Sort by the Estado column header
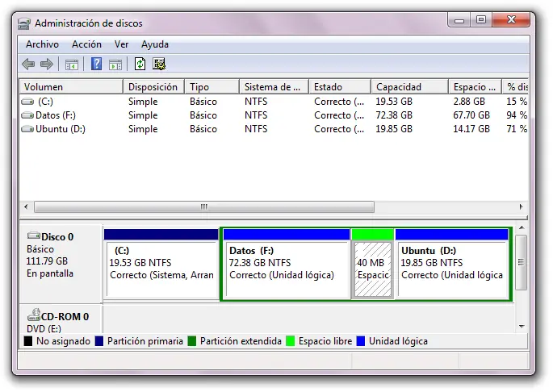The width and height of the screenshot is (553, 392). point(340,87)
